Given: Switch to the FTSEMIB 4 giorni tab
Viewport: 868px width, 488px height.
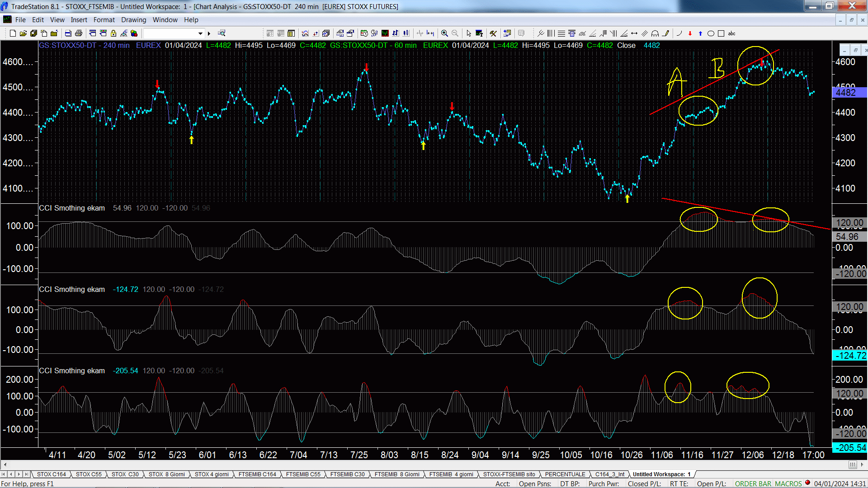Looking at the screenshot, I should point(451,474).
